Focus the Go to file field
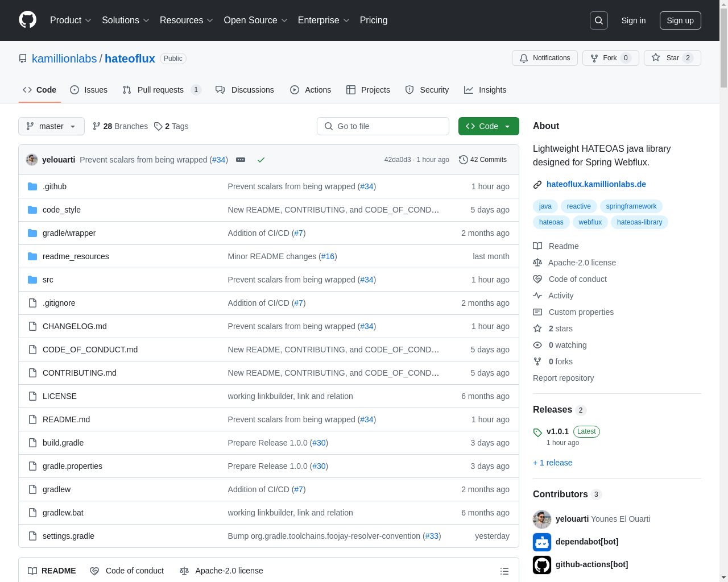 click(x=383, y=126)
